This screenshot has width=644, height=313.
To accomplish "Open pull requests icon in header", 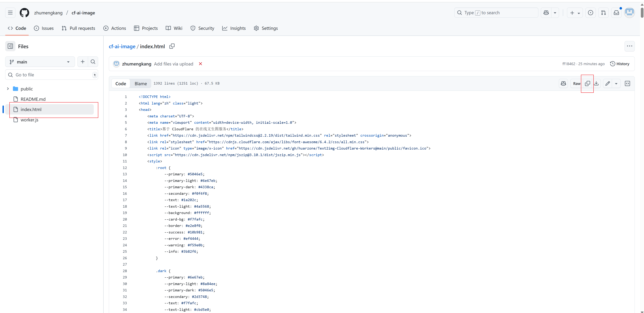I will coord(604,13).
